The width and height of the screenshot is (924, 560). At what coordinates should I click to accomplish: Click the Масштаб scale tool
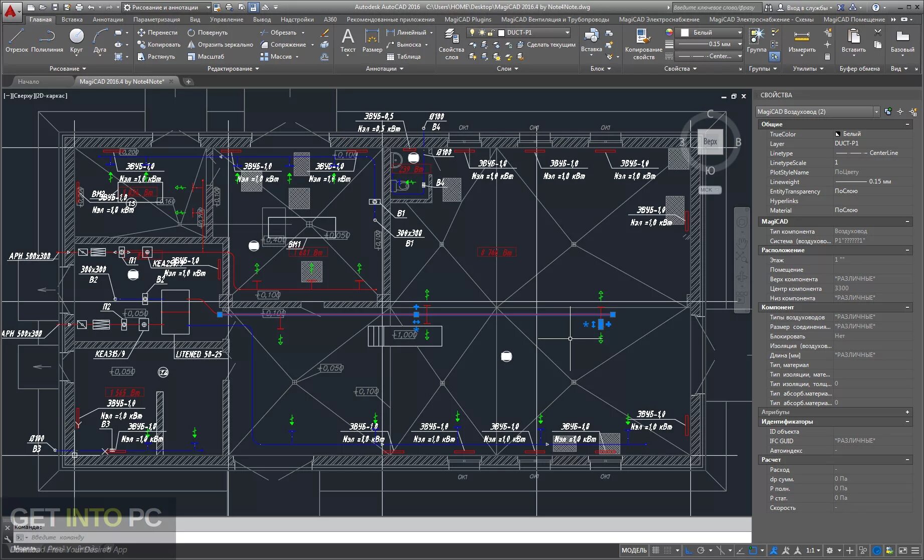(206, 57)
